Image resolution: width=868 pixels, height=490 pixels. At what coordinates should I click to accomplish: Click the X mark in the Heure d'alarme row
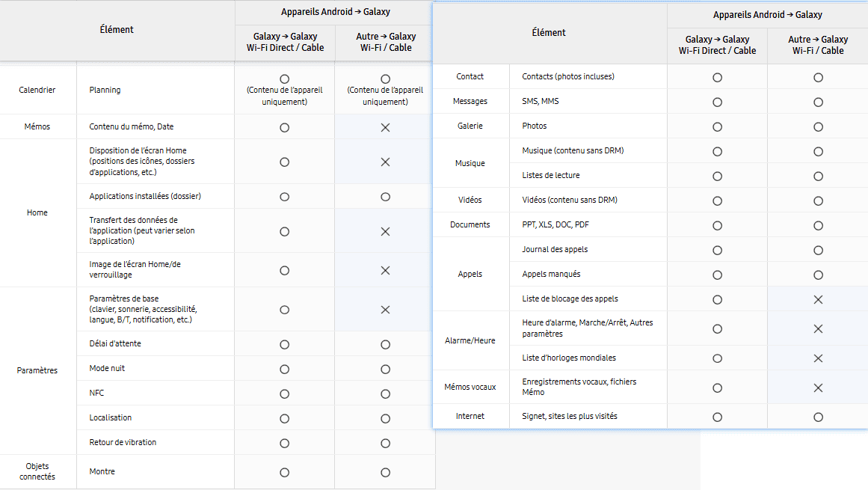pos(818,329)
